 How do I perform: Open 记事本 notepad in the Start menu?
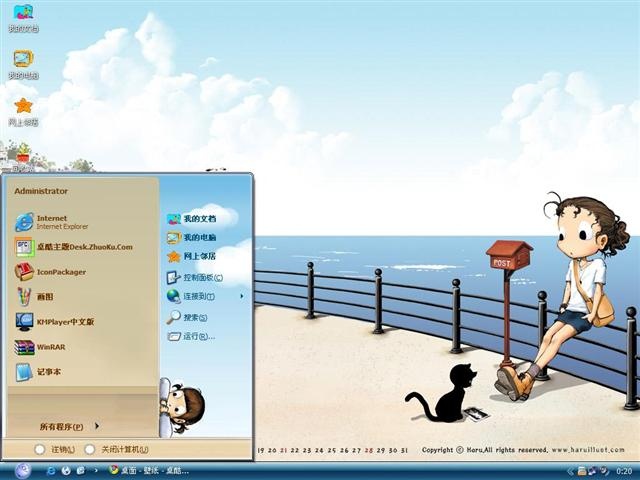tap(38, 372)
